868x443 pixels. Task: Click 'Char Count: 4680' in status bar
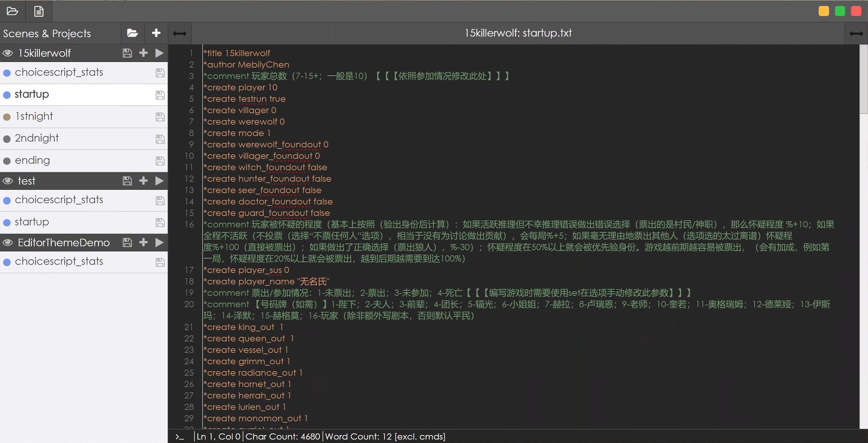click(x=283, y=436)
